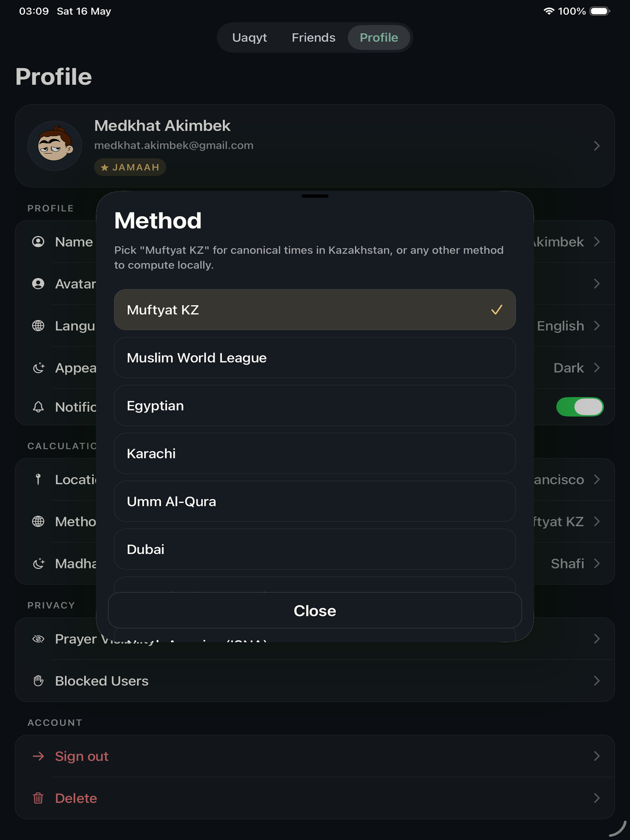Open Appearance setting showing Dark
Image resolution: width=630 pixels, height=840 pixels.
(x=575, y=368)
